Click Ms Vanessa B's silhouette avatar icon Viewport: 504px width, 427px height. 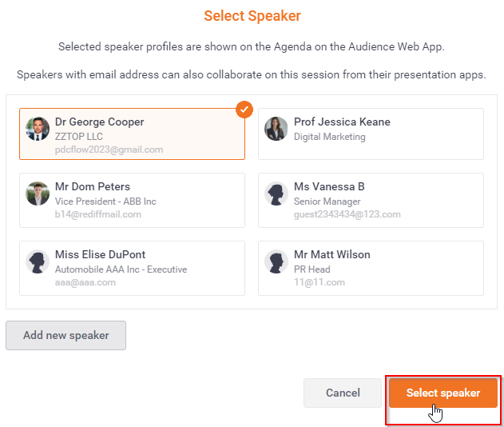tap(276, 194)
